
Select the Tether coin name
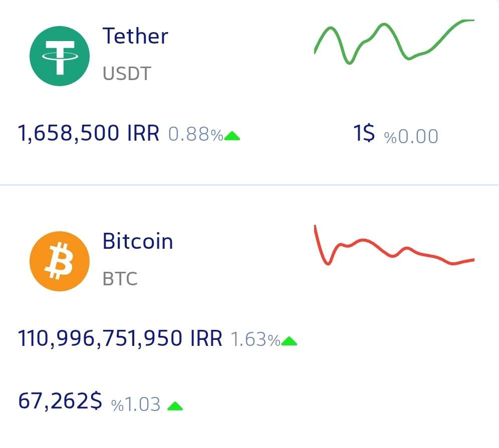(135, 36)
